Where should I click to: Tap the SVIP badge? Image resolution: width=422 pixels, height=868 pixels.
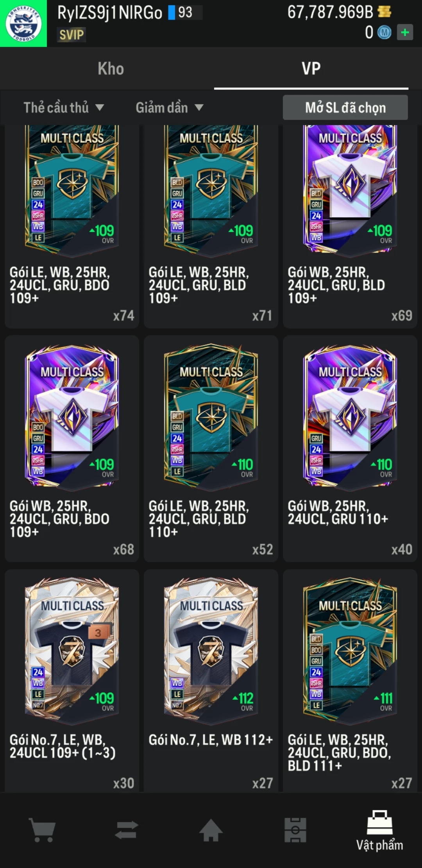tap(72, 35)
